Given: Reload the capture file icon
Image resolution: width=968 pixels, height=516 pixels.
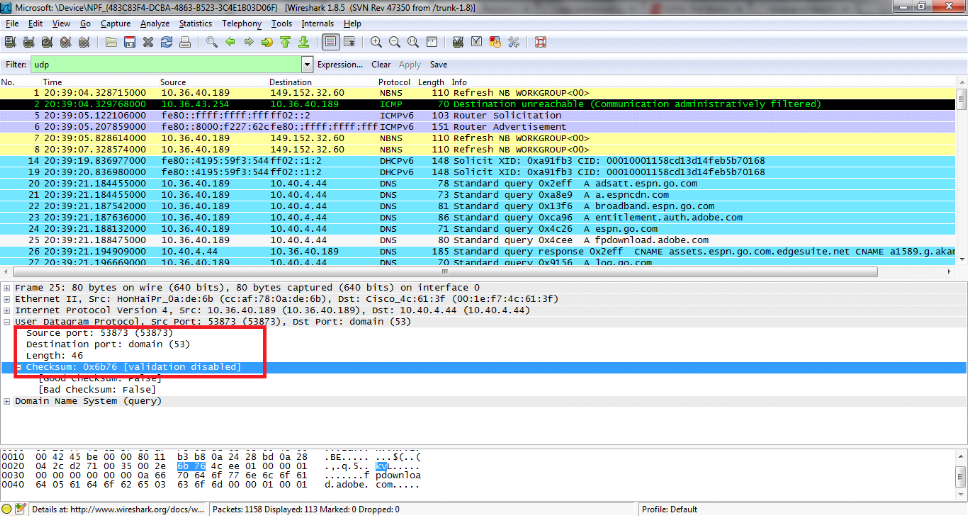Looking at the screenshot, I should click(x=167, y=42).
